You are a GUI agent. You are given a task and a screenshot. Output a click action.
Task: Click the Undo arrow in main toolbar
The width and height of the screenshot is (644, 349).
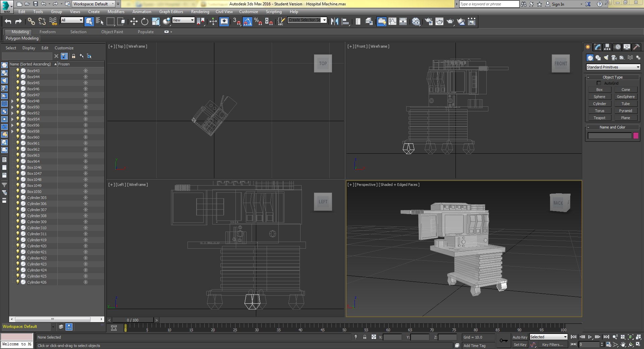[8, 21]
